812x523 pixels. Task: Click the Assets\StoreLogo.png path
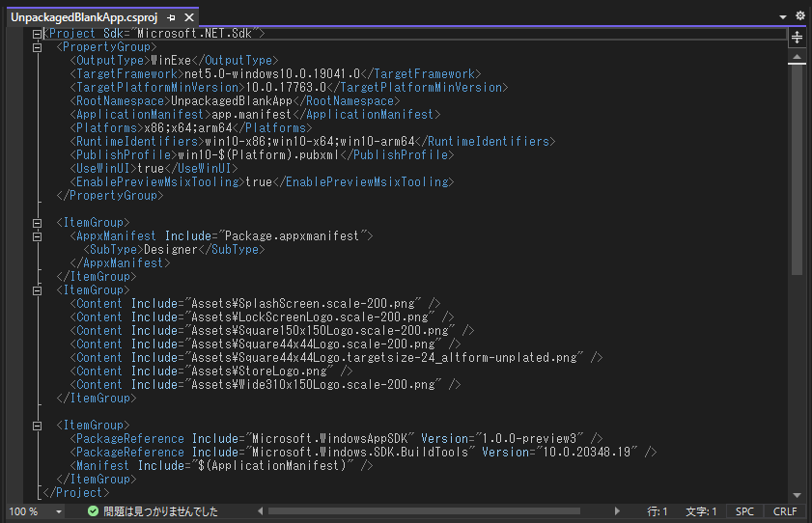(x=260, y=372)
